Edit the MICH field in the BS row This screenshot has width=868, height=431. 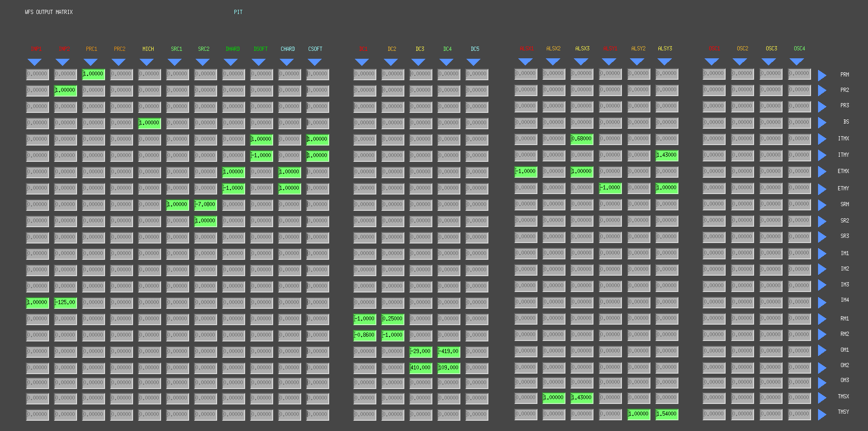pyautogui.click(x=149, y=123)
